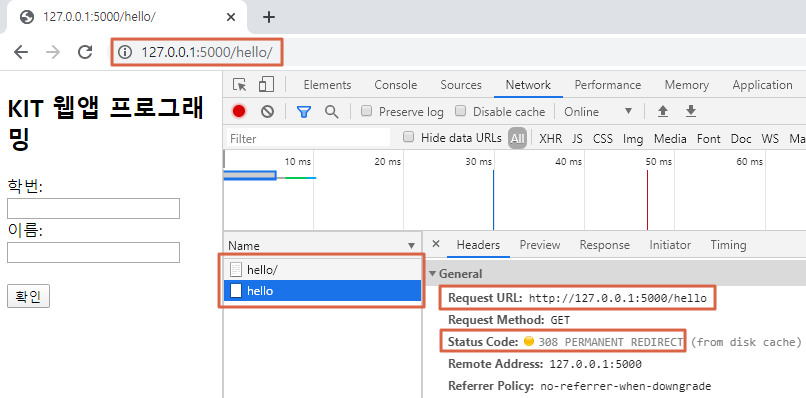Filter requests by XHR
This screenshot has width=806, height=398.
click(551, 138)
